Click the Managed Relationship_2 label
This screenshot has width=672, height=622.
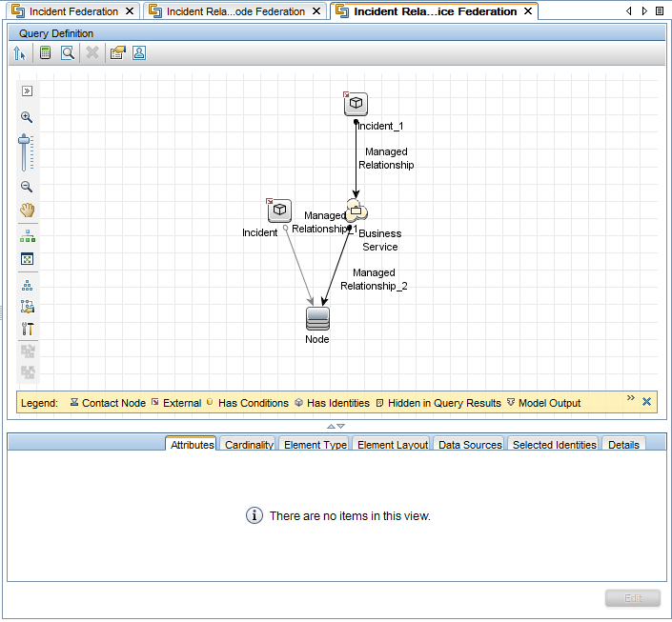374,279
